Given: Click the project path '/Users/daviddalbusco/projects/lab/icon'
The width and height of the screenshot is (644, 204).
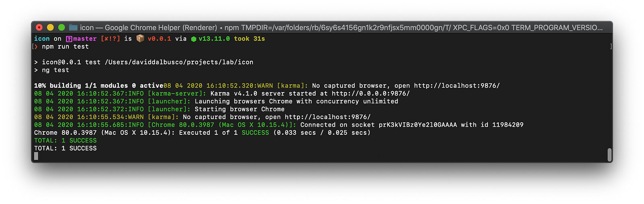Looking at the screenshot, I should [179, 62].
